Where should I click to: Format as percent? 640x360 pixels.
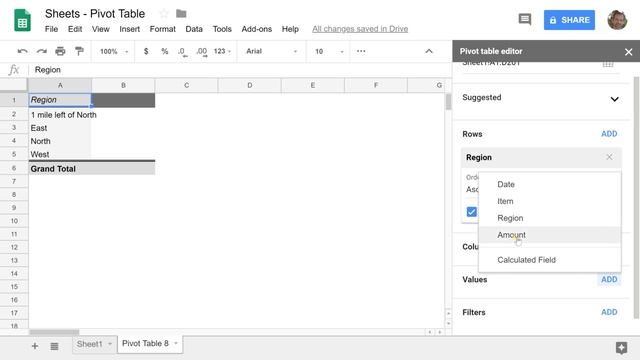point(164,51)
